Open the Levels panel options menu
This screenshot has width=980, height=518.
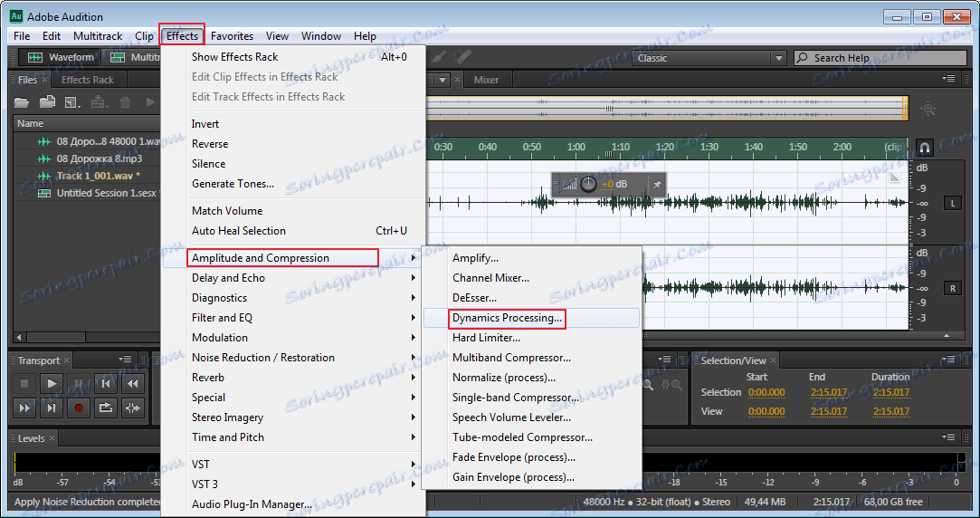[x=948, y=437]
